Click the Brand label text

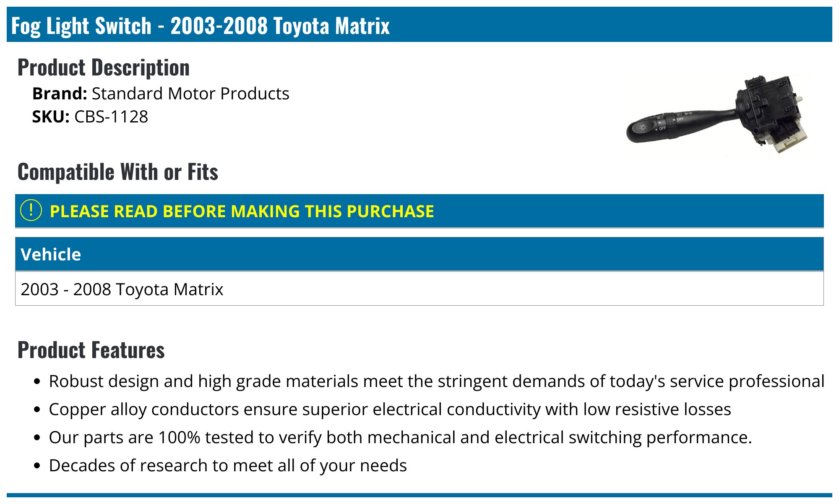tap(60, 94)
